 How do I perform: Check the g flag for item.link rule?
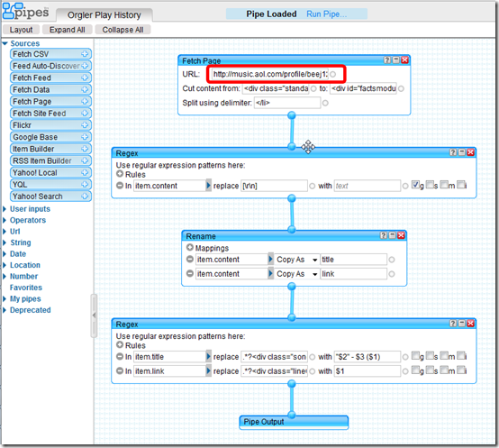tap(415, 370)
